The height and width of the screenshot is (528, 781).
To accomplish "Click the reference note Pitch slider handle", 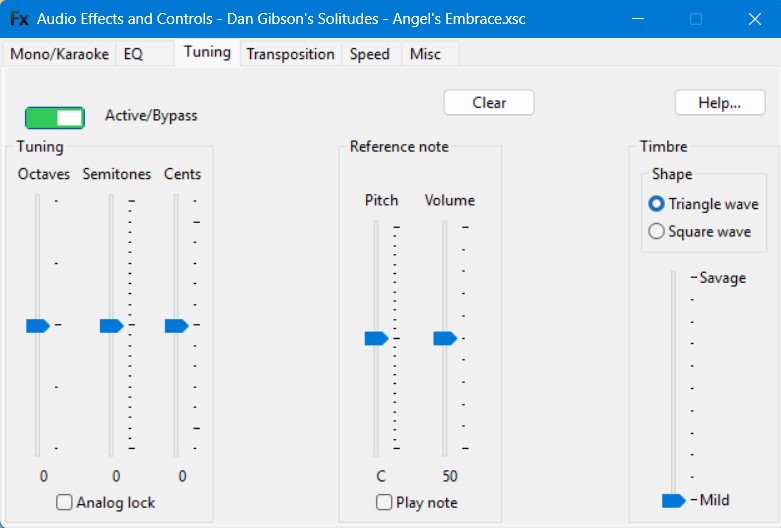I will coord(376,338).
